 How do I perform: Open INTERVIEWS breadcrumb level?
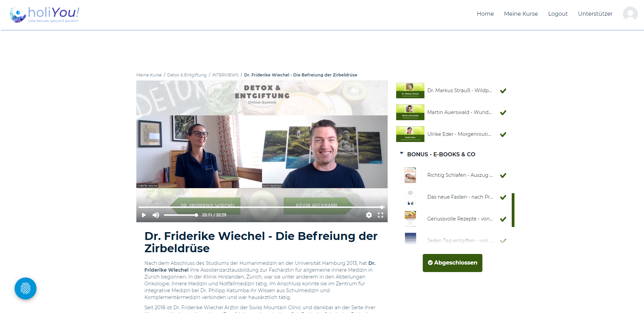225,75
